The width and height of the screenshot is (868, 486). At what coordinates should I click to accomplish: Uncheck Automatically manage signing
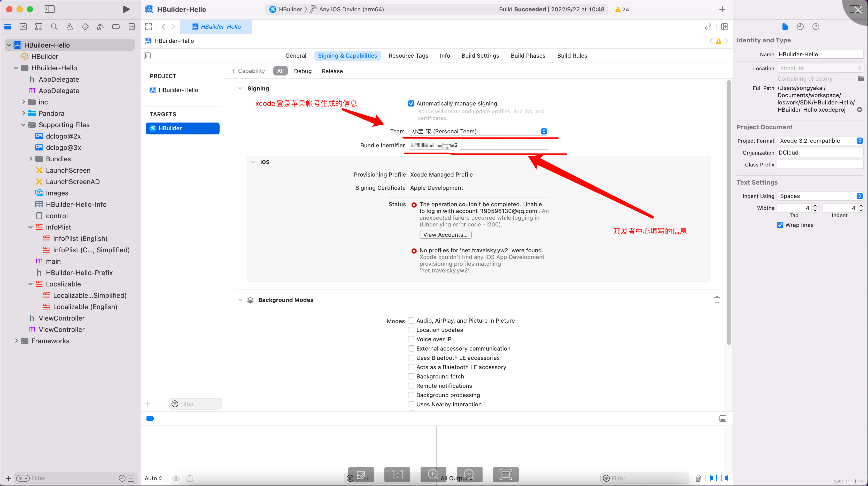tap(411, 104)
